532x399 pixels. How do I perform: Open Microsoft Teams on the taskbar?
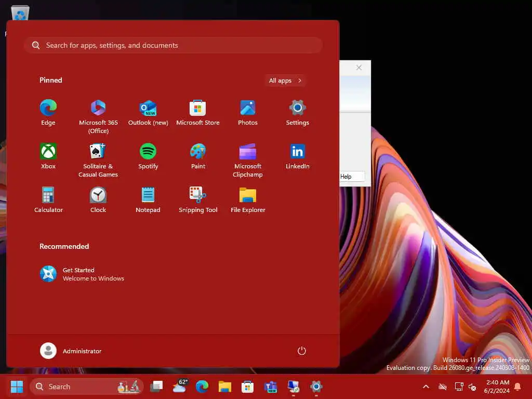coord(270,387)
